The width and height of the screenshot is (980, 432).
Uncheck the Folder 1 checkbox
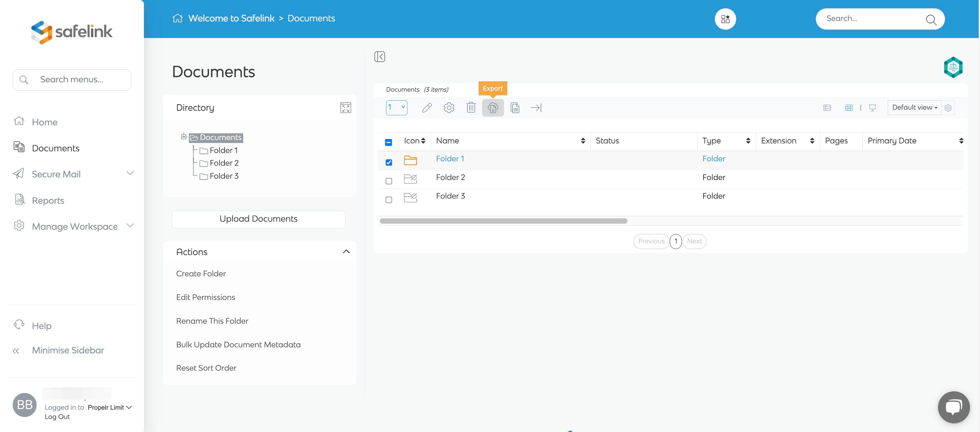[x=388, y=163]
